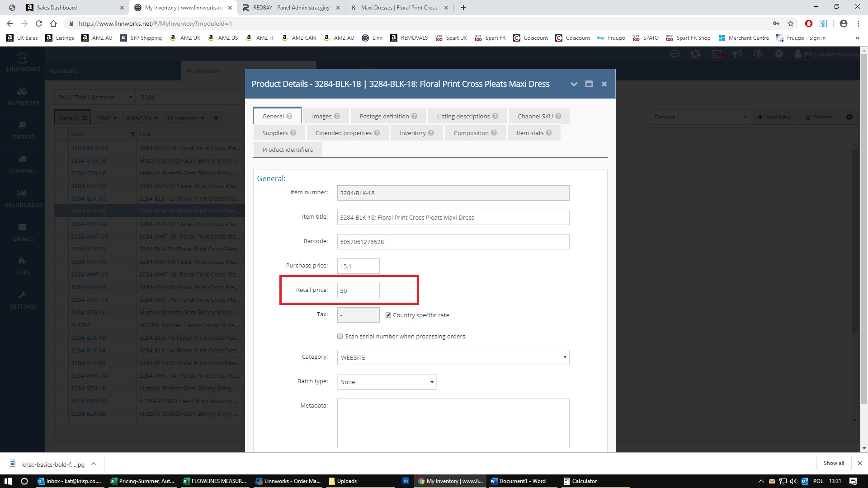Open the Batch type dropdown
The image size is (868, 488).
click(x=387, y=382)
